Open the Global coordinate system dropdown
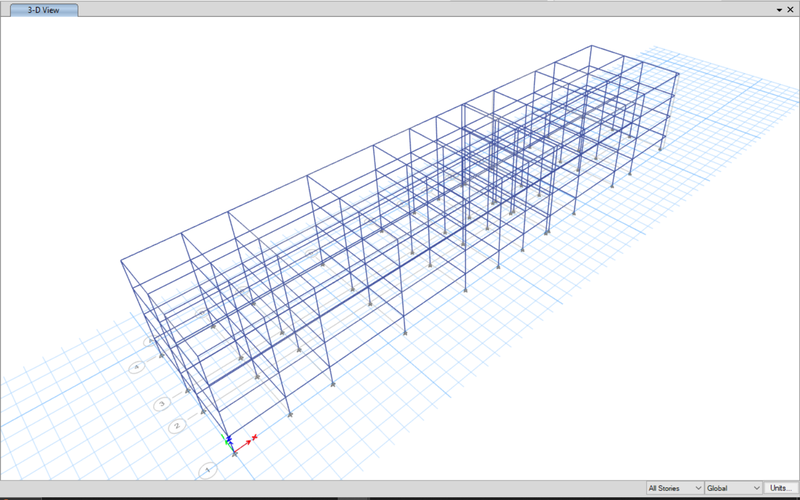 (x=733, y=488)
